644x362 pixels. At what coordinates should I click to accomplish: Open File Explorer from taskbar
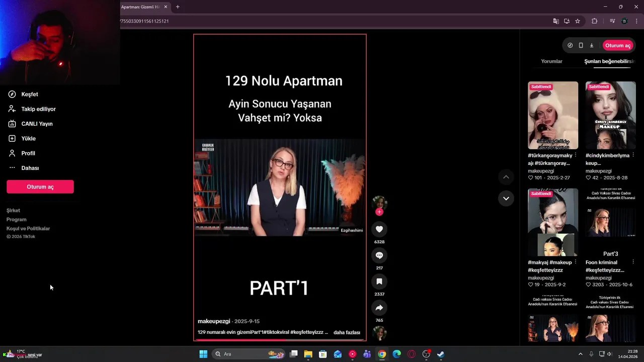pos(308,354)
